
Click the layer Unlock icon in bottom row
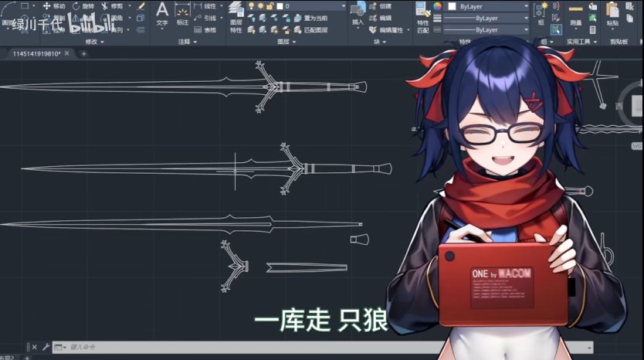[286, 30]
